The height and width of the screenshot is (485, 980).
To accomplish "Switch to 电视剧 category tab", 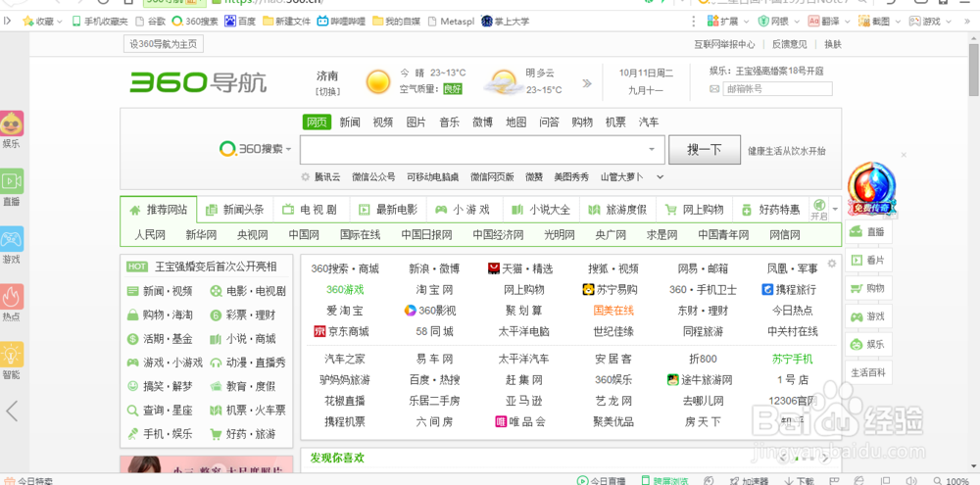I will (x=312, y=210).
